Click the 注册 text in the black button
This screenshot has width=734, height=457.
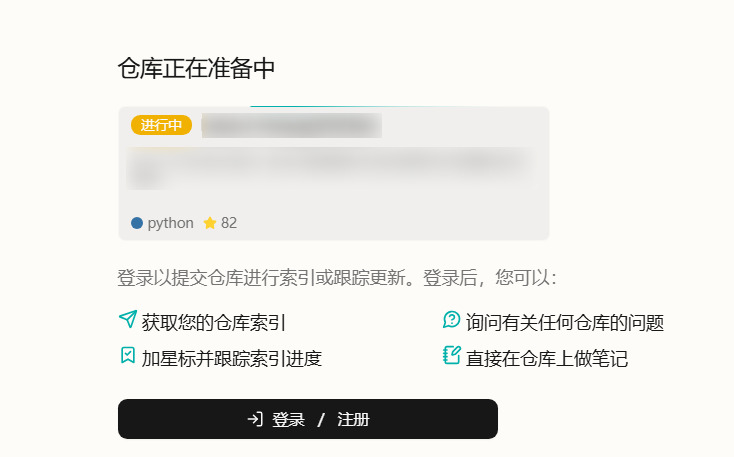tap(353, 419)
